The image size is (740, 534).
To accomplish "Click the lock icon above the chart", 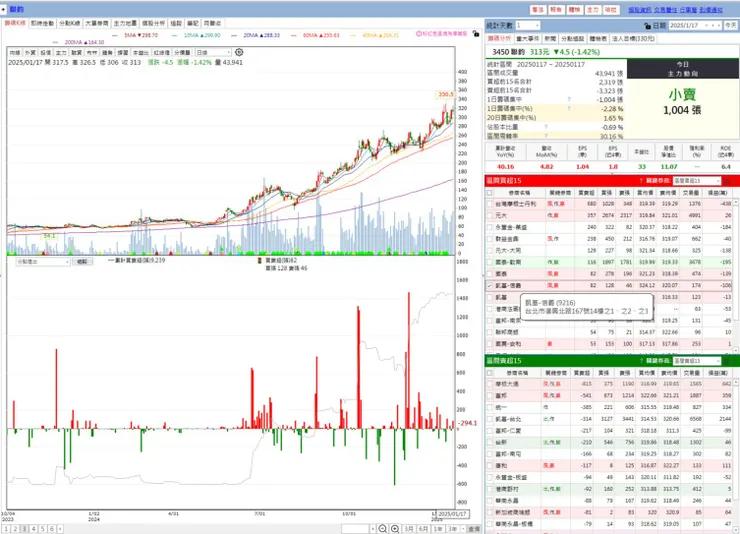I will click(x=476, y=34).
